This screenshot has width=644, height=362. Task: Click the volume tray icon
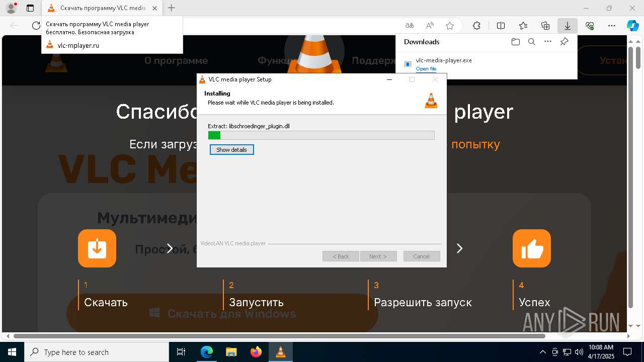(x=579, y=352)
